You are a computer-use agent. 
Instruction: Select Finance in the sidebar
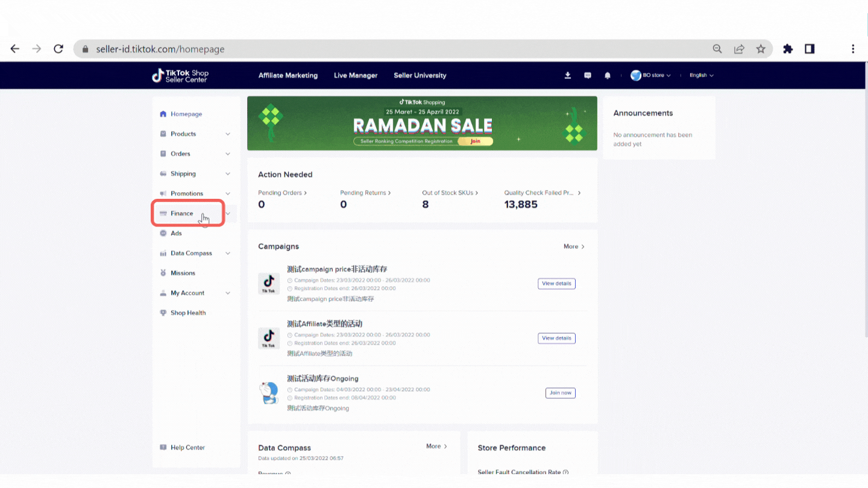182,213
